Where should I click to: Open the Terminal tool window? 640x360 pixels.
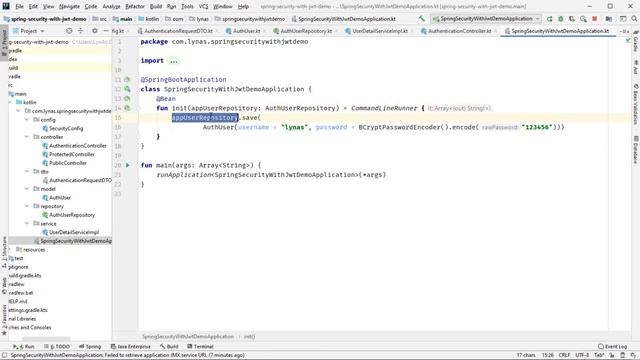coord(200,347)
